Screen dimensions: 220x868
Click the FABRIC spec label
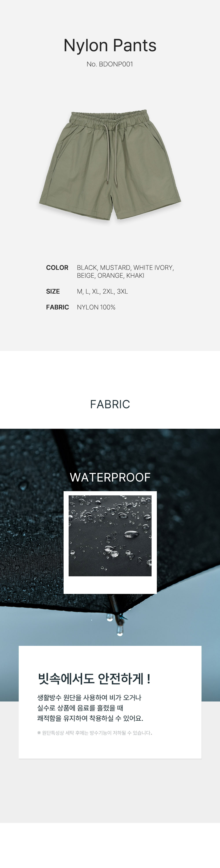(57, 307)
